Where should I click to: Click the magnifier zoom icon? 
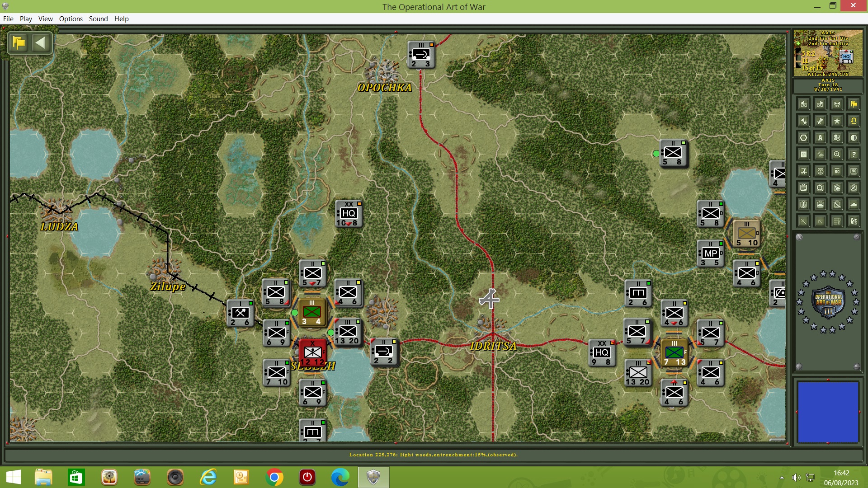point(837,155)
